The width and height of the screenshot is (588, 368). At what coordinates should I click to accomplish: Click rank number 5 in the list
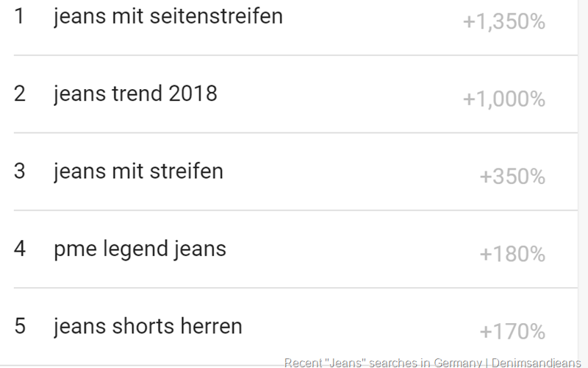click(20, 326)
